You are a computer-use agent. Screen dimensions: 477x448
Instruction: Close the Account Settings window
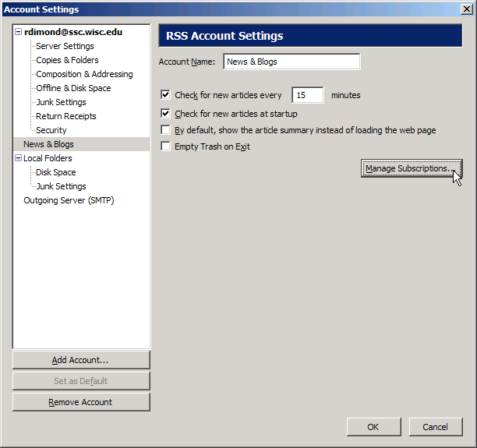pos(467,9)
